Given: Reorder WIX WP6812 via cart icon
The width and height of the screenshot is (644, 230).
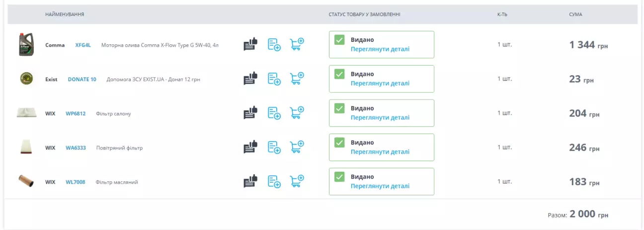Looking at the screenshot, I should tap(297, 113).
